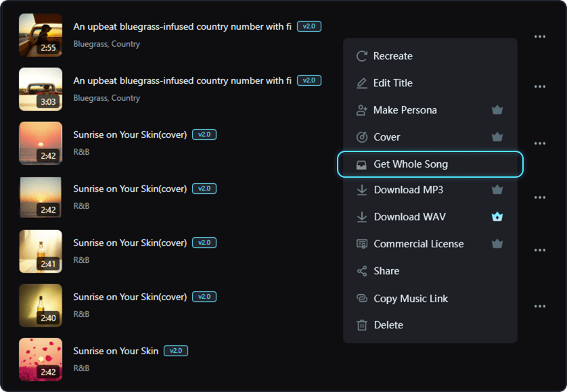The width and height of the screenshot is (567, 392).
Task: Select the Cover dial icon
Action: point(362,137)
